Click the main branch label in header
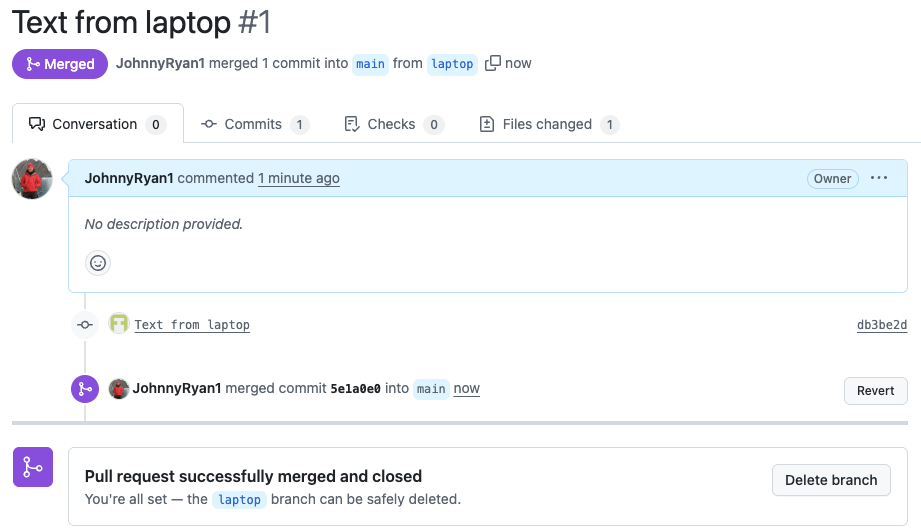 pyautogui.click(x=370, y=64)
